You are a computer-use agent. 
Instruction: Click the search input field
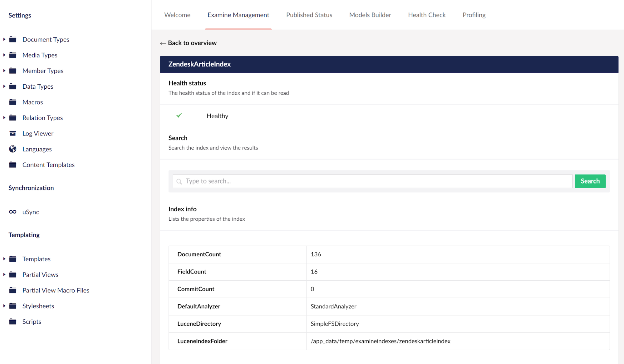pyautogui.click(x=373, y=181)
